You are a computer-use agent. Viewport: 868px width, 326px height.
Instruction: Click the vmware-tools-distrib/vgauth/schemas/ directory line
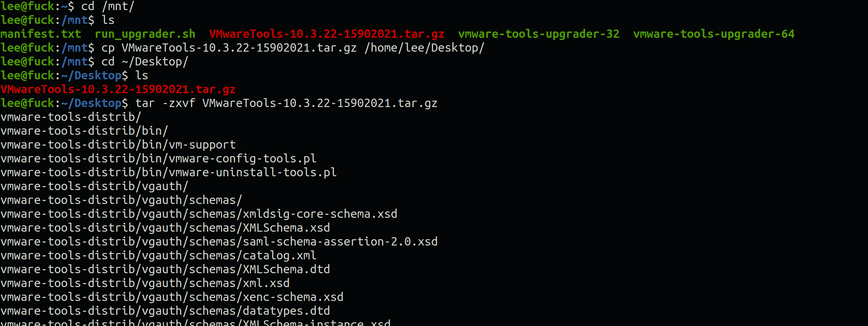coord(122,200)
